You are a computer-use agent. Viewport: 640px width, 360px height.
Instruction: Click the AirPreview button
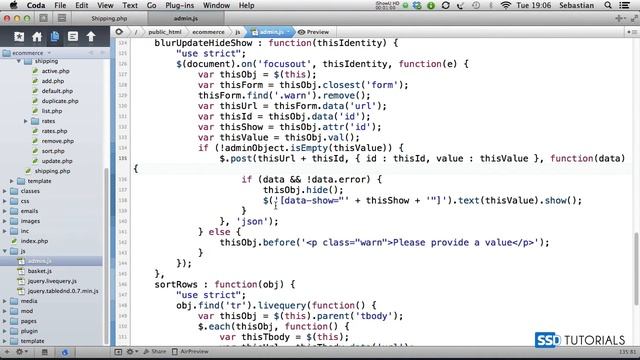(190, 351)
